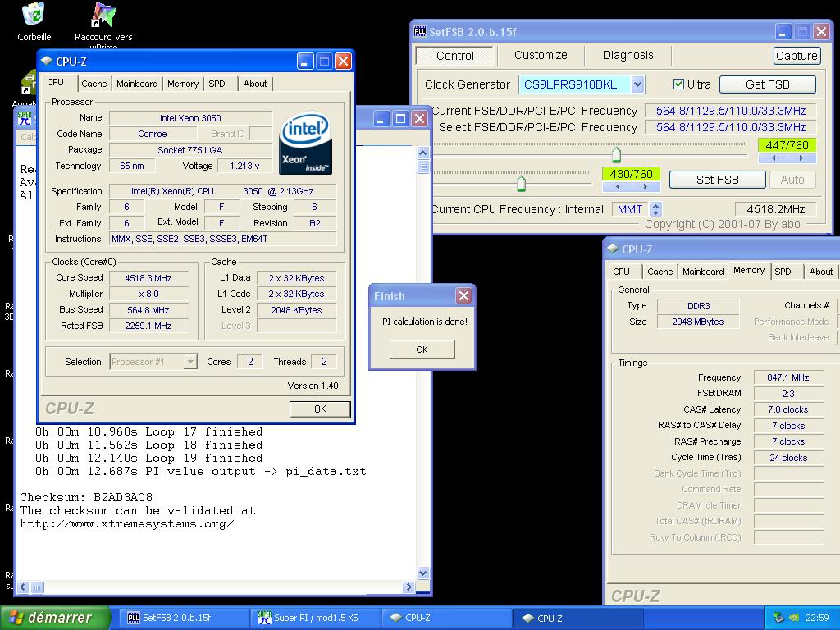
Task: Click the Select FSB frequency field in SetFSB
Action: (730, 127)
